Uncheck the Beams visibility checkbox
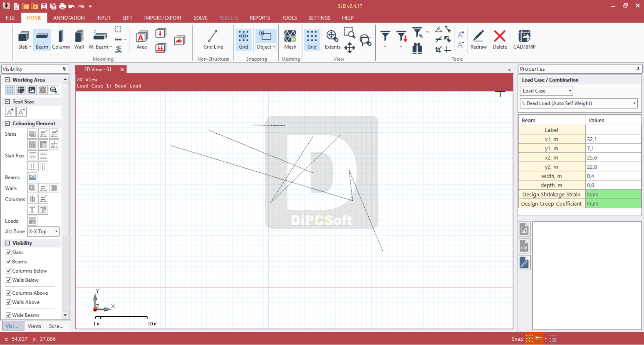 9,262
